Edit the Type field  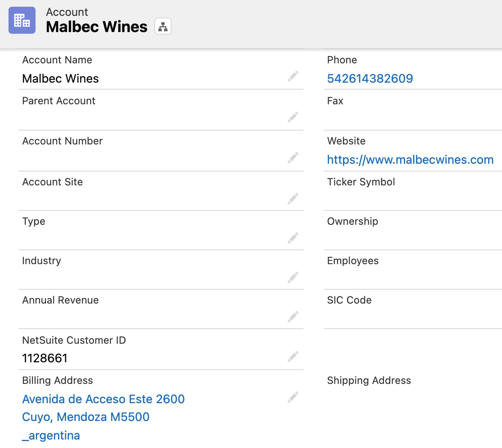[293, 238]
